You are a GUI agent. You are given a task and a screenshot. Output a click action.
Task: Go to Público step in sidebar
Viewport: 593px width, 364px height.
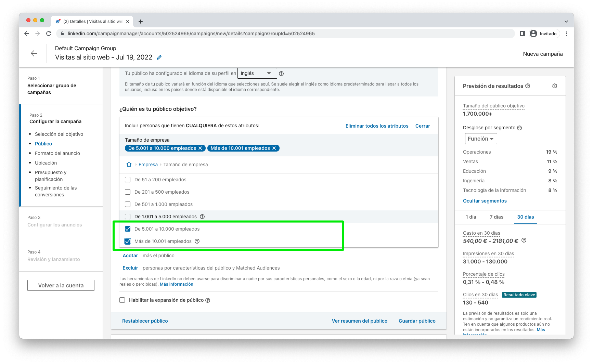pyautogui.click(x=43, y=144)
